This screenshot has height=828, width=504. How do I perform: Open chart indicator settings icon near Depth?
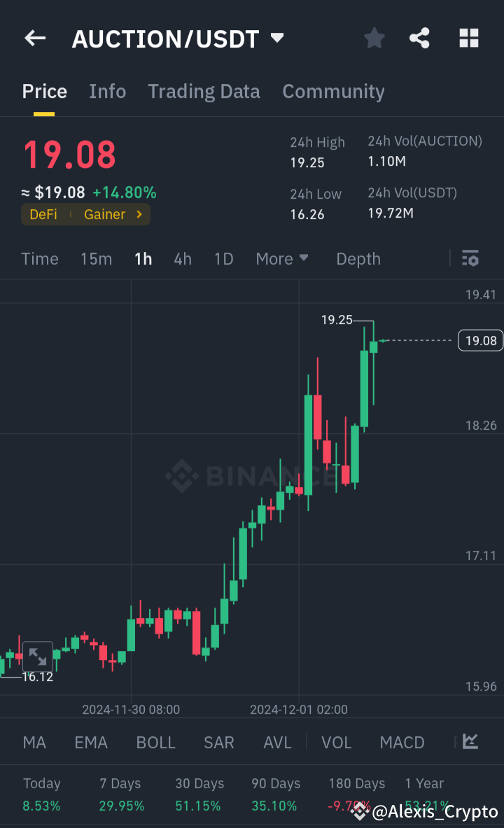coord(470,258)
